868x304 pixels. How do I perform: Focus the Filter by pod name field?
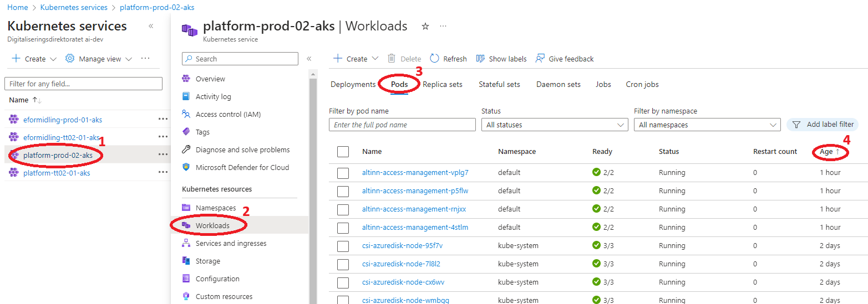pos(402,125)
